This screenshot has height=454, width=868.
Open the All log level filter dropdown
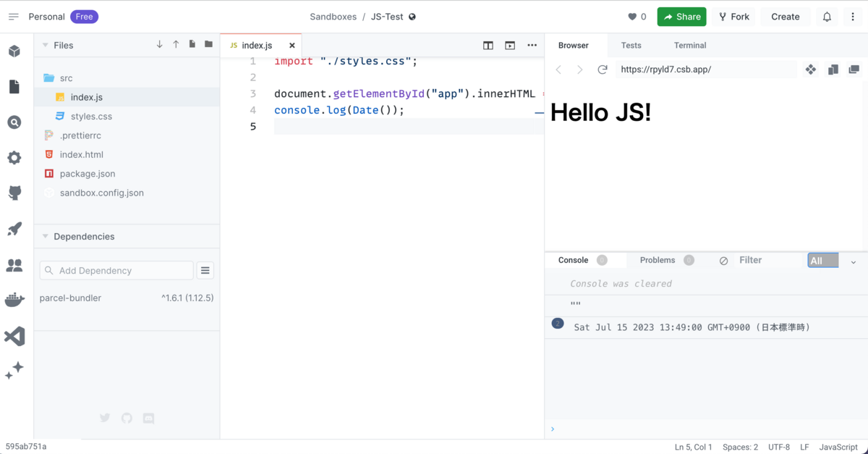823,260
